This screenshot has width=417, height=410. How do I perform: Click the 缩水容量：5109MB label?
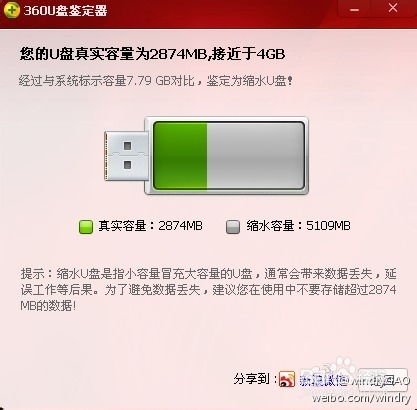(x=298, y=226)
